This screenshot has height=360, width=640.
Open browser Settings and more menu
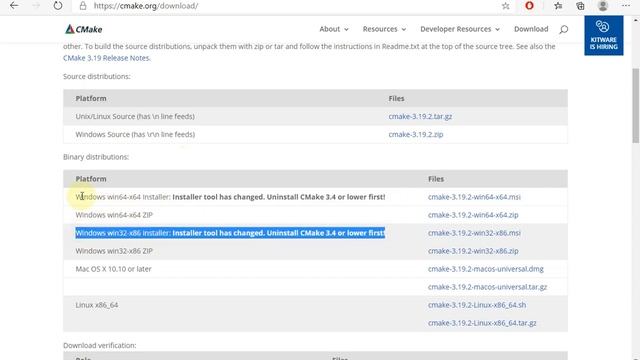pyautogui.click(x=626, y=6)
